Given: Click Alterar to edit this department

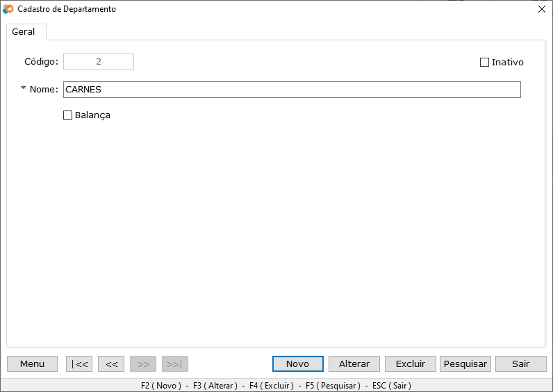Looking at the screenshot, I should click(354, 364).
